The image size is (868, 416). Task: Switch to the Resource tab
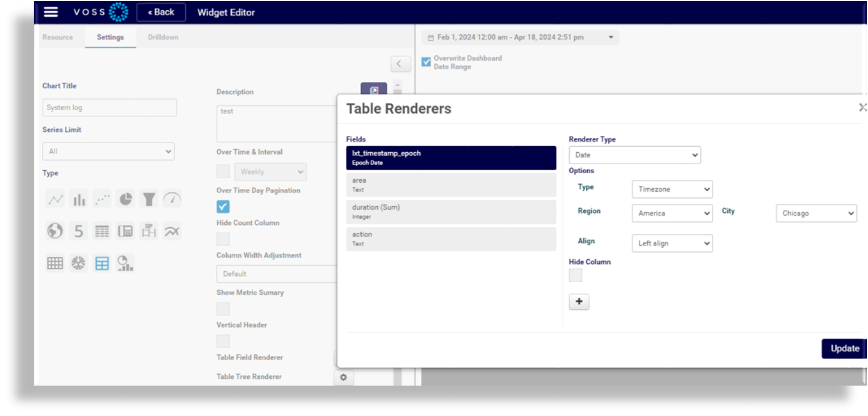coord(58,37)
